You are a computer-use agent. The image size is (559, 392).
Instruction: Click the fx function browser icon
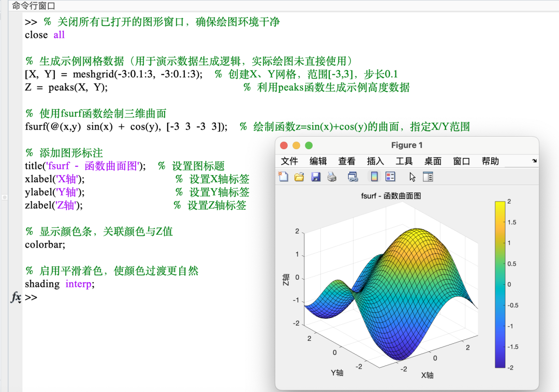(16, 297)
